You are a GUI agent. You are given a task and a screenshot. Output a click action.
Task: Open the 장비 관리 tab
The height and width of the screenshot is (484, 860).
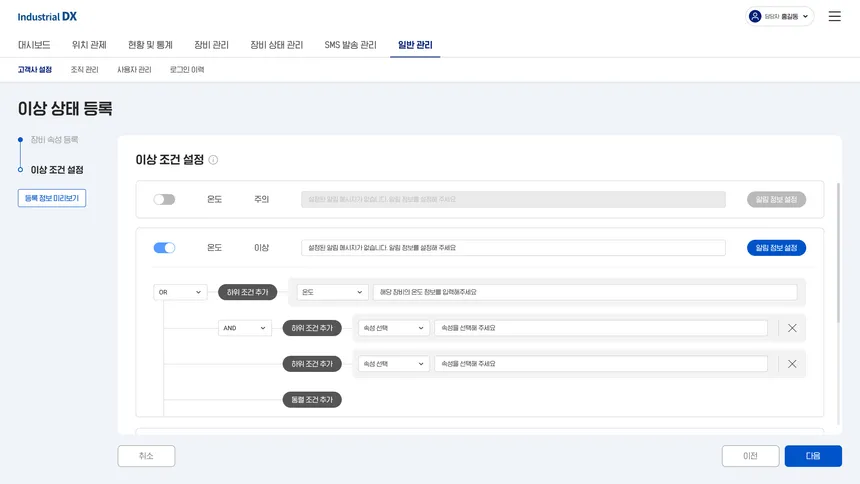tap(211, 45)
